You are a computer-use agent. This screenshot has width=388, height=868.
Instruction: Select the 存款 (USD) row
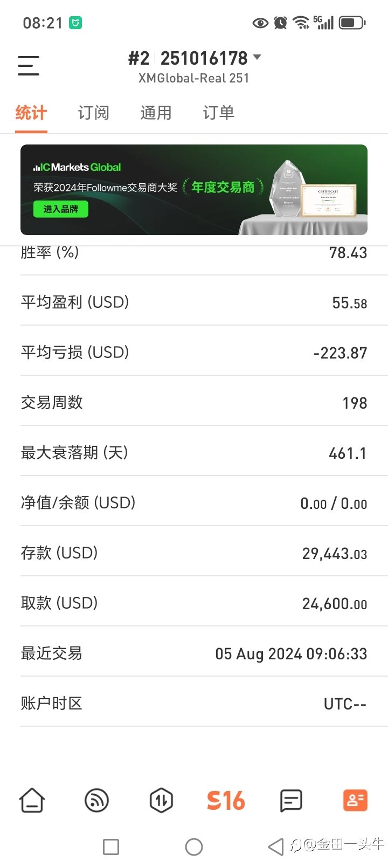point(194,553)
